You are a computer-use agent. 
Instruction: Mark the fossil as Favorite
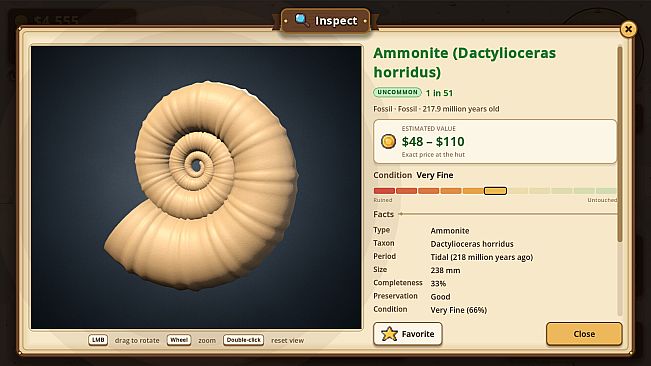pos(408,334)
